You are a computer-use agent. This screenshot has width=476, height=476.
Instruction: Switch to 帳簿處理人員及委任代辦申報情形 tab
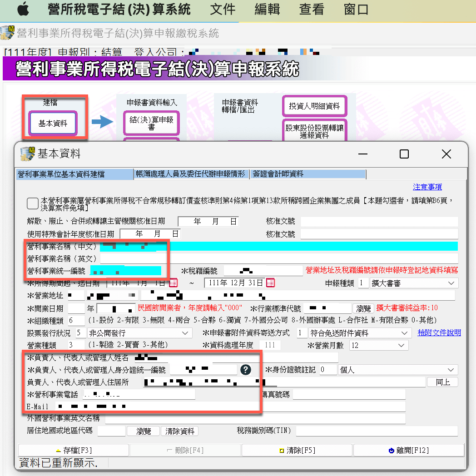pyautogui.click(x=191, y=174)
